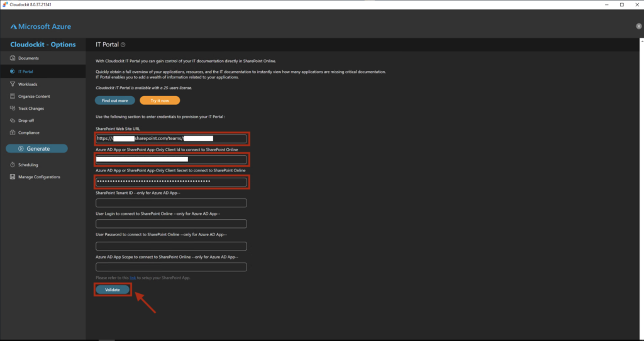Click the Workloads funnel icon
This screenshot has width=644, height=341.
pyautogui.click(x=13, y=84)
